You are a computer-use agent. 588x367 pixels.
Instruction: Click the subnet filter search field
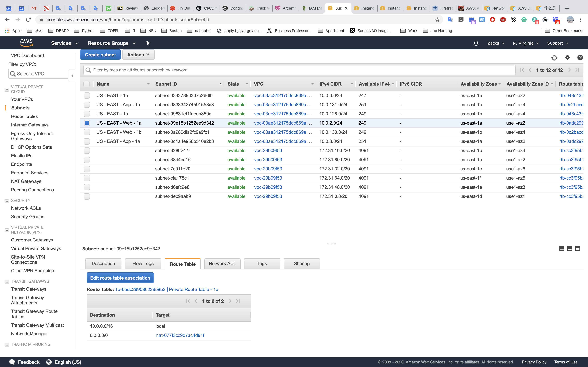click(299, 70)
